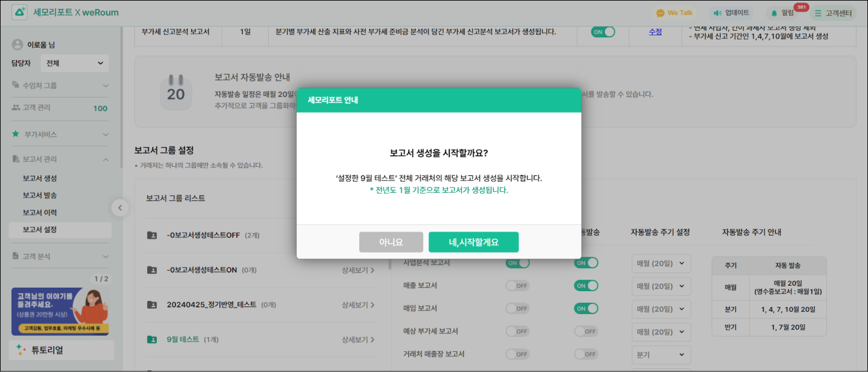Click the 수정 link
The width and height of the screenshot is (868, 372).
point(655,32)
